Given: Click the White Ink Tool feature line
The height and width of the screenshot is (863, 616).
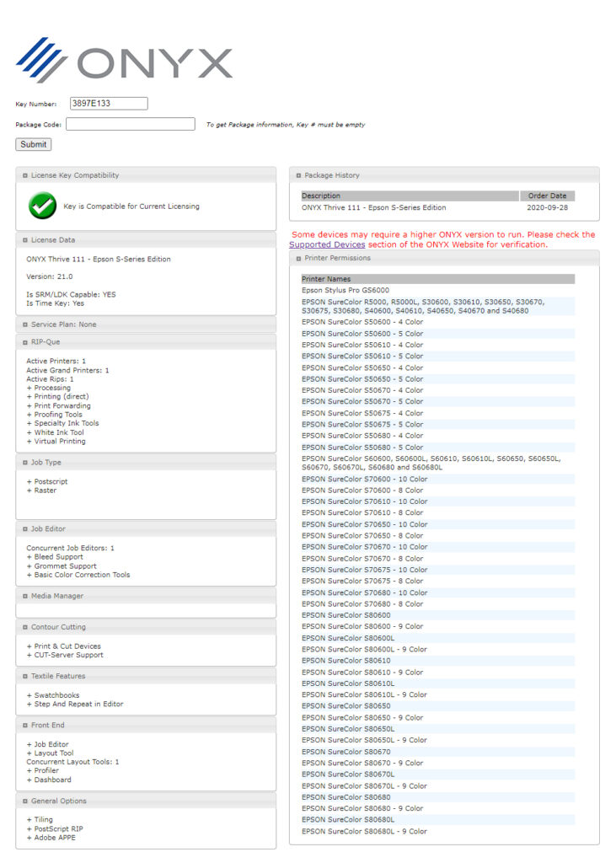Looking at the screenshot, I should [55, 432].
